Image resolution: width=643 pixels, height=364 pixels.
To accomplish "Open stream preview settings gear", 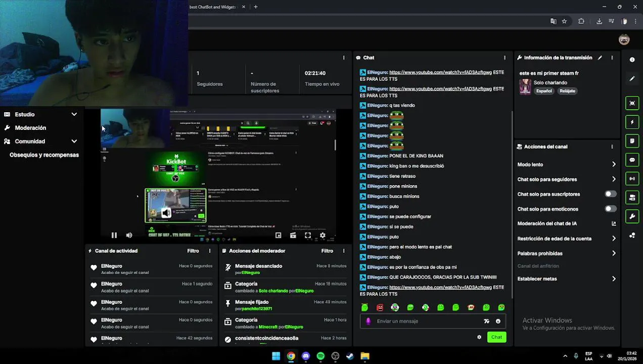I will (x=323, y=235).
